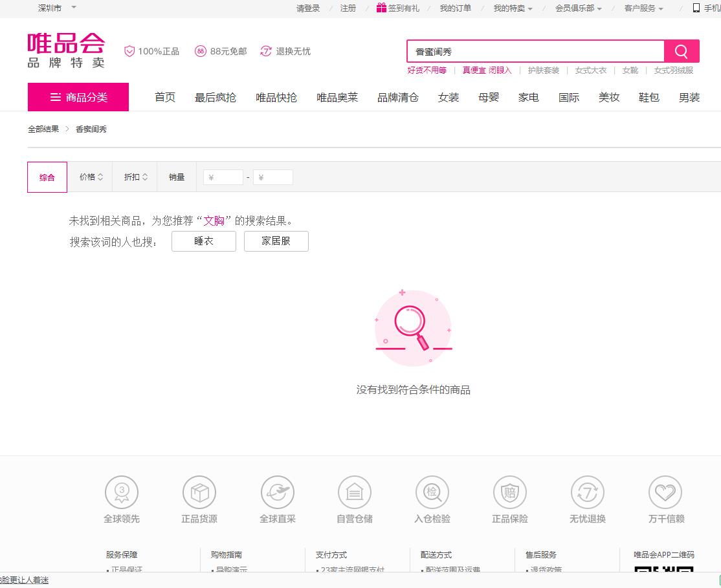Click the 请登录 login link
Viewport: 721px width, 588px height.
[x=308, y=8]
